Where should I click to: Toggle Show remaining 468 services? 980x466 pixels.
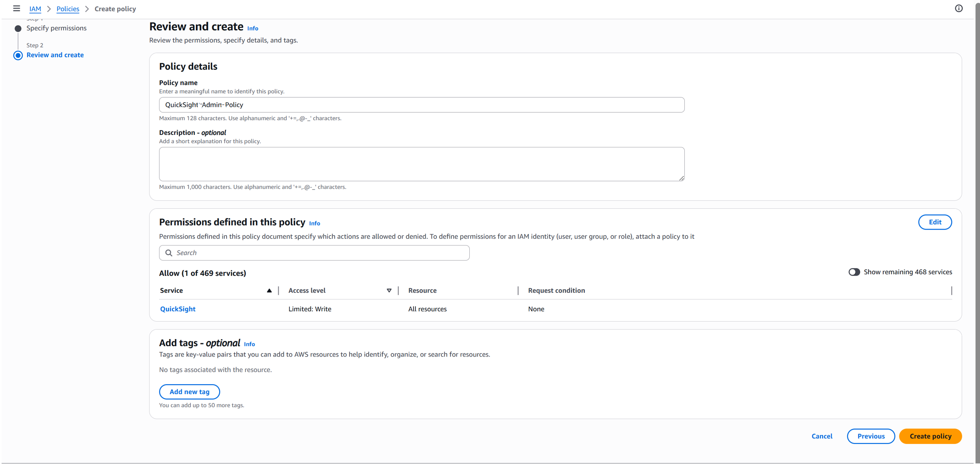click(x=854, y=272)
